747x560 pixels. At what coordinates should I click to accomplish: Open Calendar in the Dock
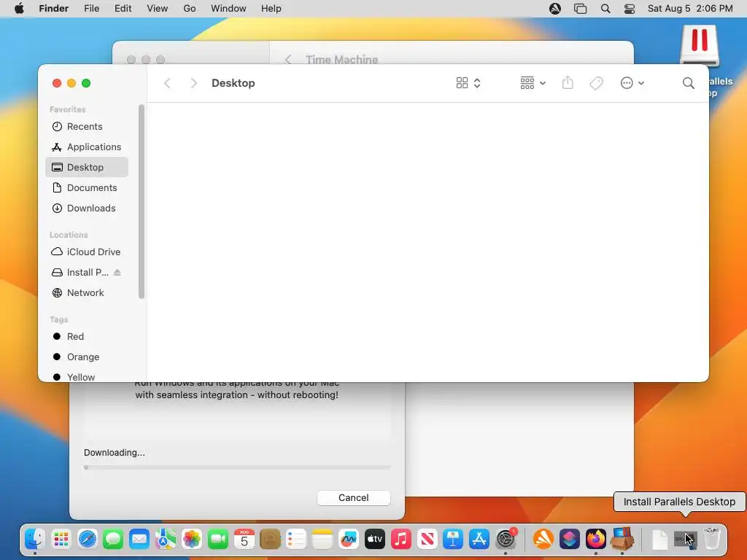pos(244,539)
